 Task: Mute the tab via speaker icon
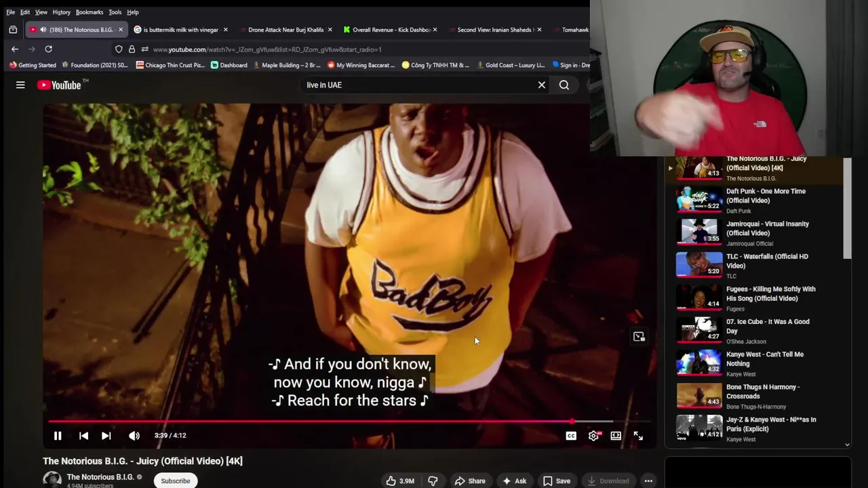tap(43, 30)
